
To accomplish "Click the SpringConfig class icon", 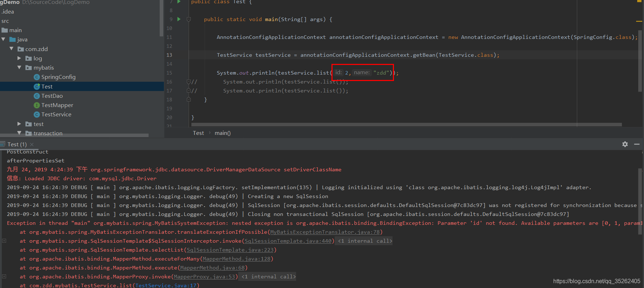I will coord(36,77).
